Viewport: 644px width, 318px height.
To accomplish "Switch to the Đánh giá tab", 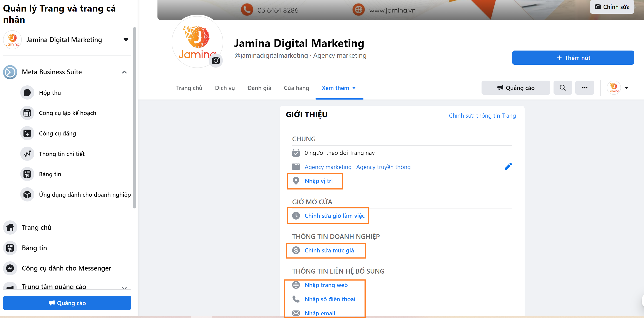I will [x=259, y=88].
